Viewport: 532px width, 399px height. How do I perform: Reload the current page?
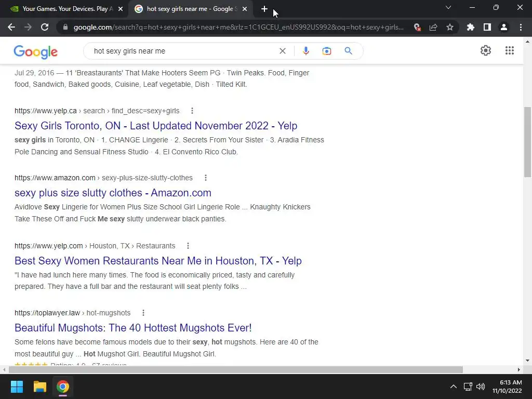point(45,27)
